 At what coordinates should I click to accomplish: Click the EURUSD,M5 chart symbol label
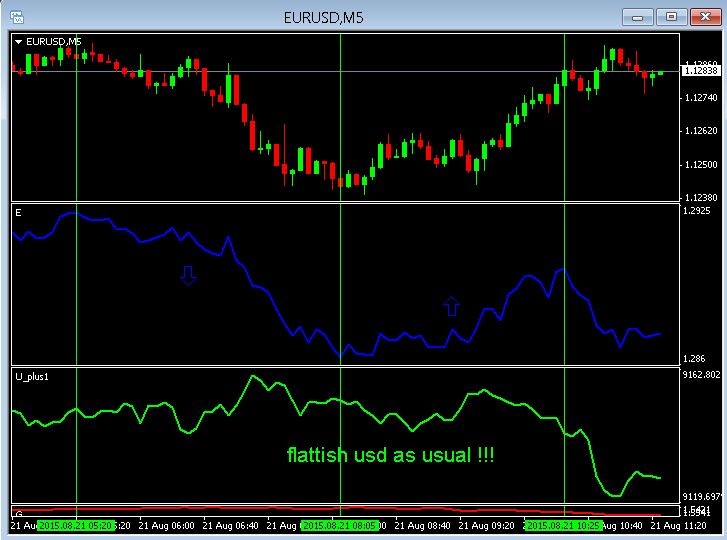click(54, 42)
